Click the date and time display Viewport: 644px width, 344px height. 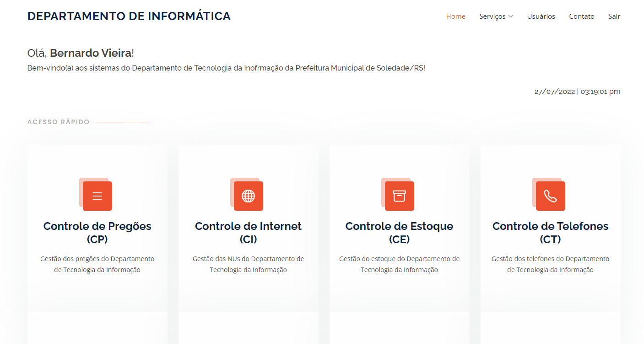[x=577, y=91]
